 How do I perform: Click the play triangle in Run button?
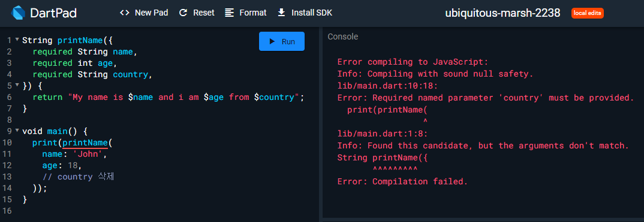coord(272,41)
